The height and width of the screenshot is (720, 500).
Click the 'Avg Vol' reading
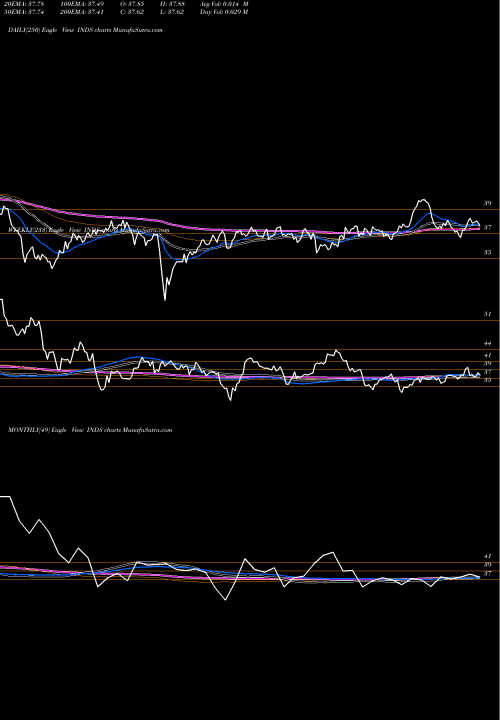pyautogui.click(x=224, y=4)
